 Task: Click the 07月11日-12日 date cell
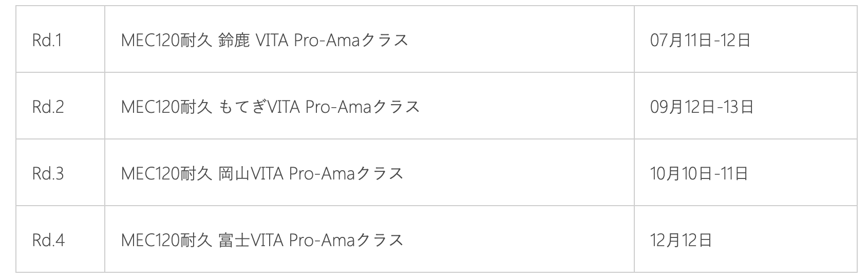click(x=700, y=40)
